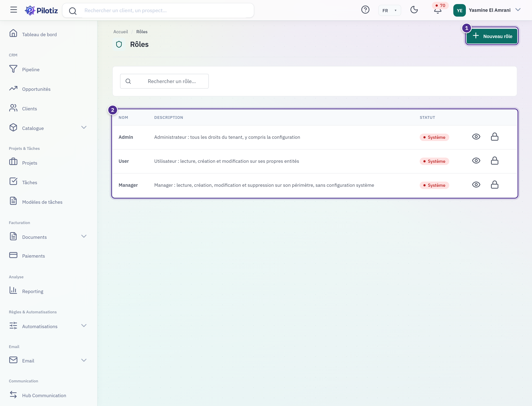
Task: Click the User row lock icon
Action: 495,161
